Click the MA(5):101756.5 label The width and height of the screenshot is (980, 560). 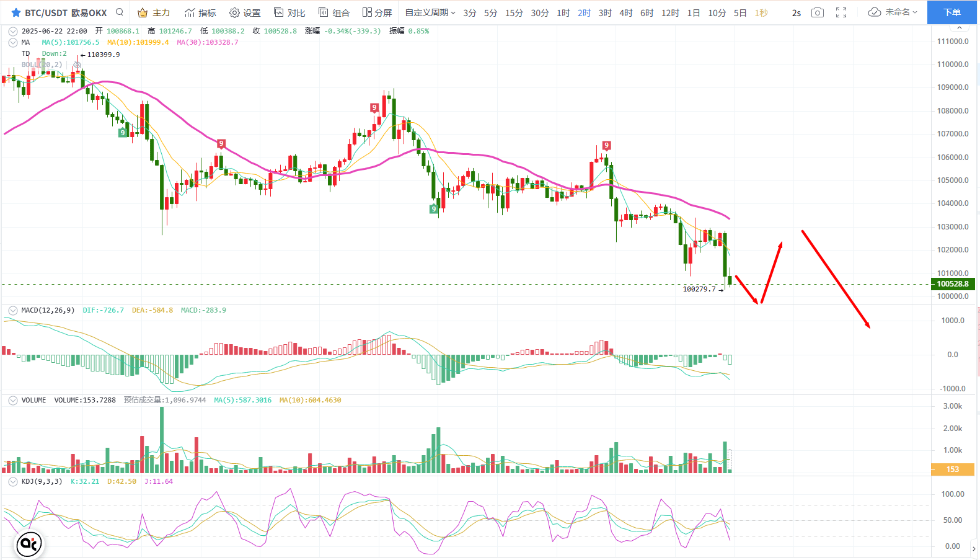[x=71, y=42]
